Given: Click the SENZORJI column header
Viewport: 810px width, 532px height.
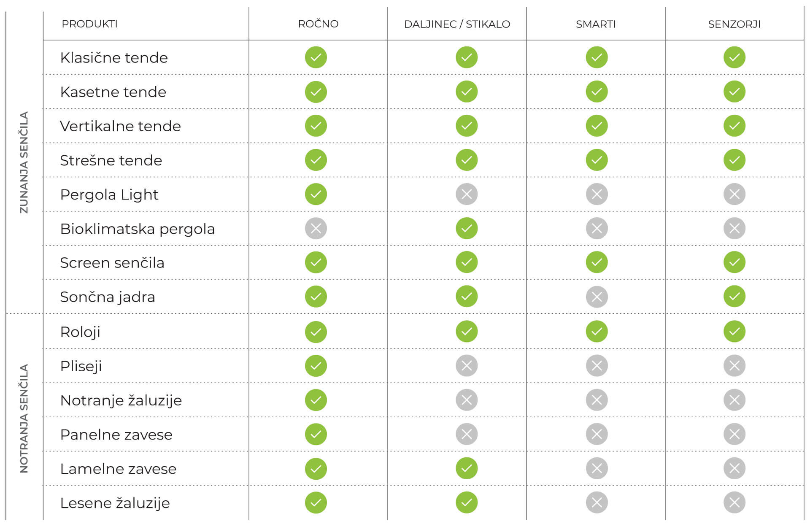Looking at the screenshot, I should 734,24.
